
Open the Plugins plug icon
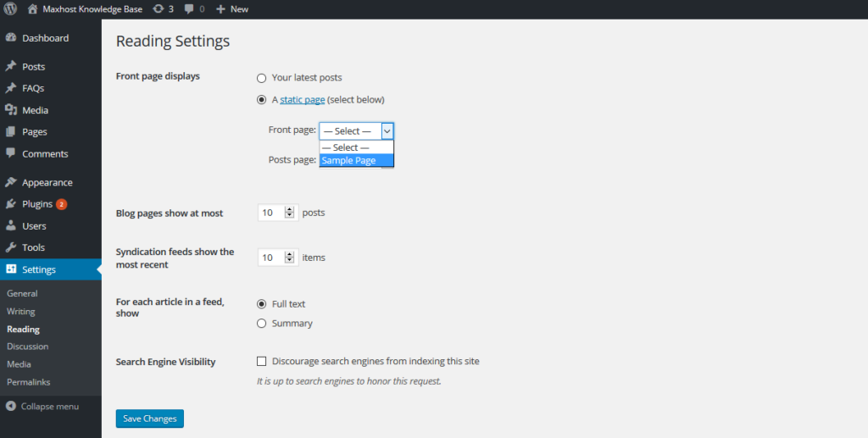11,204
